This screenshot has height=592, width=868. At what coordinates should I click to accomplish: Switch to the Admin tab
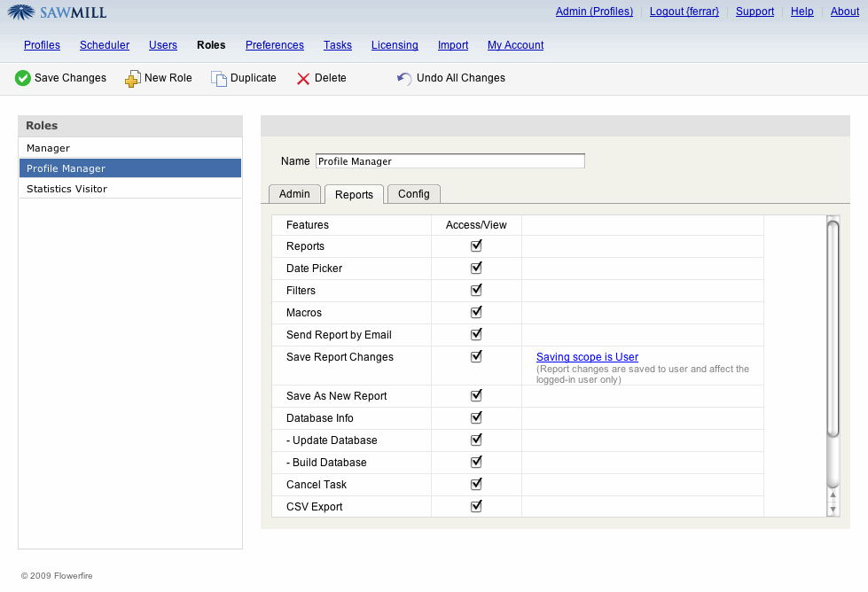tap(294, 194)
